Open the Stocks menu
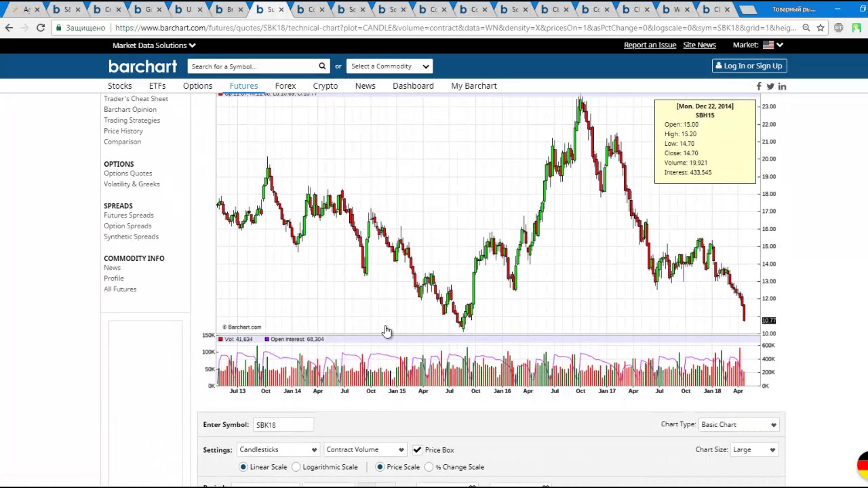 click(x=120, y=86)
